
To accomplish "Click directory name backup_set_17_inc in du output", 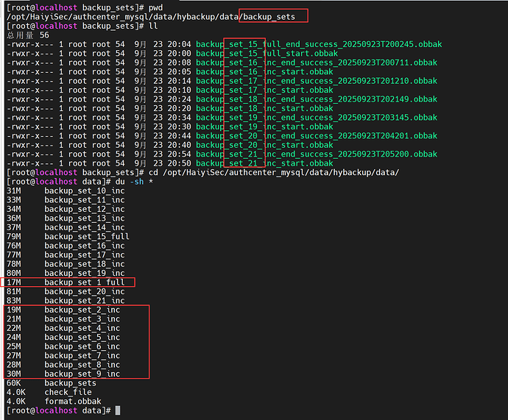I will pos(85,255).
